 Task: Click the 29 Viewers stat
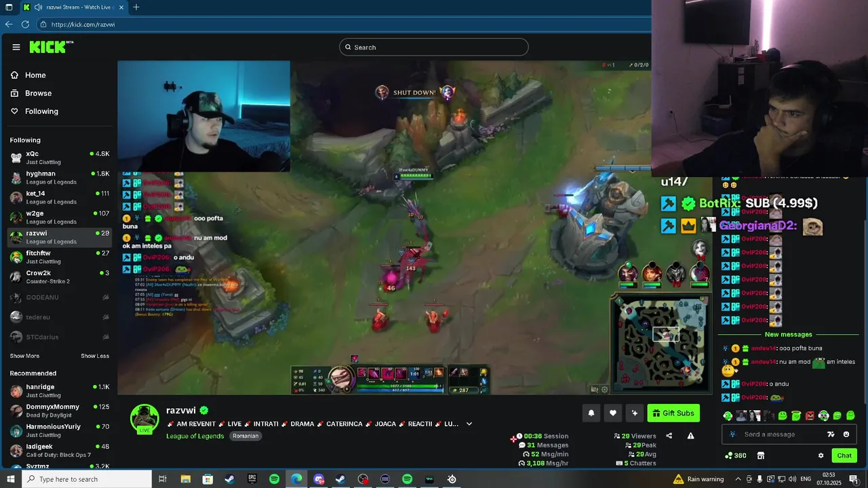tap(635, 436)
